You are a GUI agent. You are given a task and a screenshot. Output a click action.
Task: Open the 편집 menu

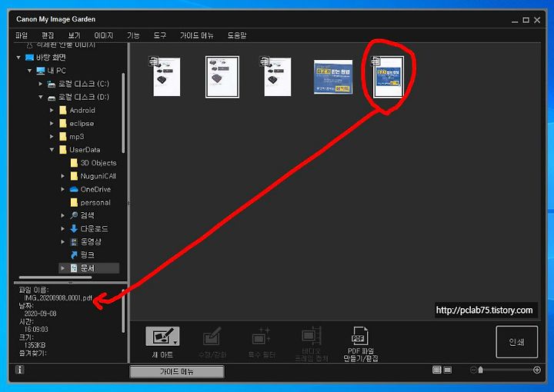pos(48,35)
